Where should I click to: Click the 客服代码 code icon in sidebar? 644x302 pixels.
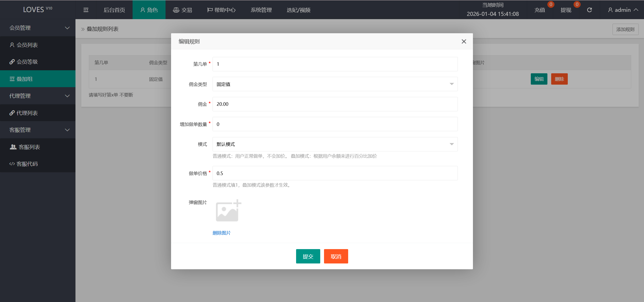tap(12, 164)
